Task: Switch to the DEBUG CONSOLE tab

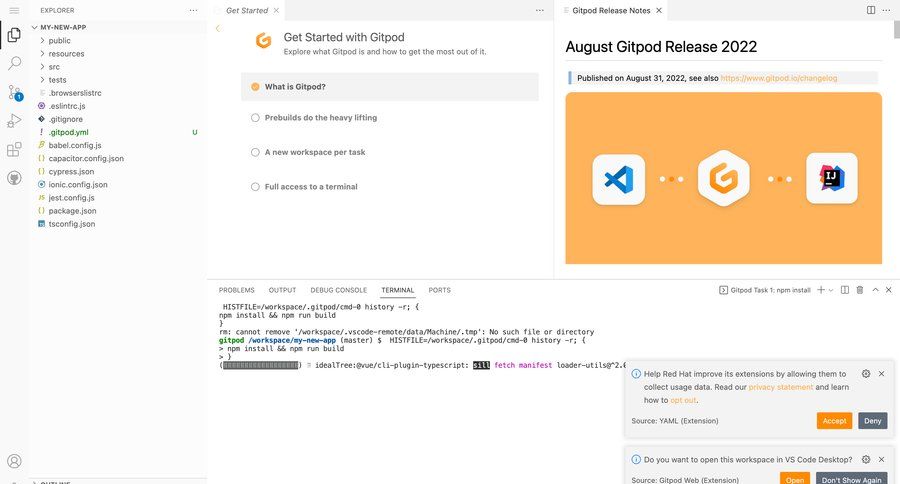Action: tap(339, 290)
